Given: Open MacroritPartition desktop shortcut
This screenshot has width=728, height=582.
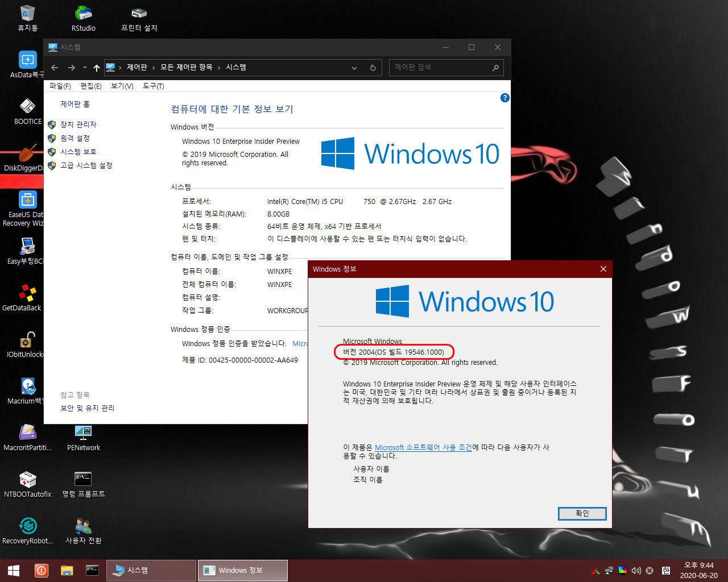Looking at the screenshot, I should [x=27, y=438].
